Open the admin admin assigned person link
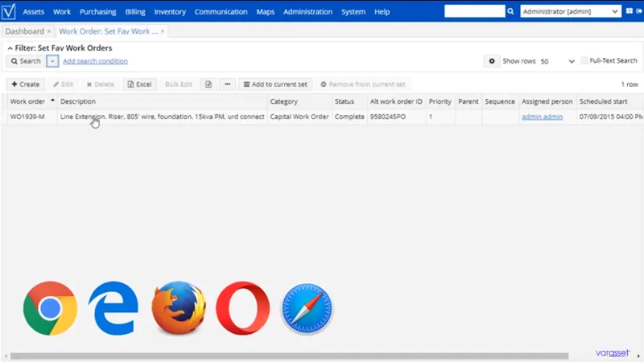 542,117
